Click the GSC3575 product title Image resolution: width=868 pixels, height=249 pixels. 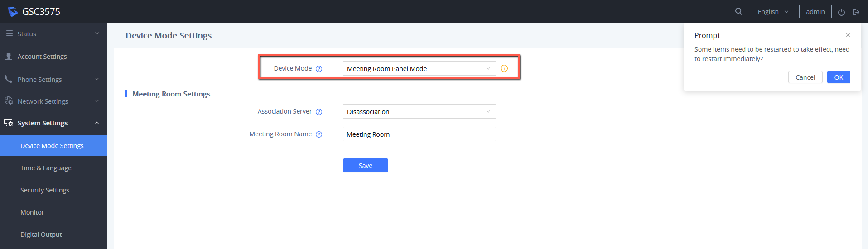click(x=41, y=12)
